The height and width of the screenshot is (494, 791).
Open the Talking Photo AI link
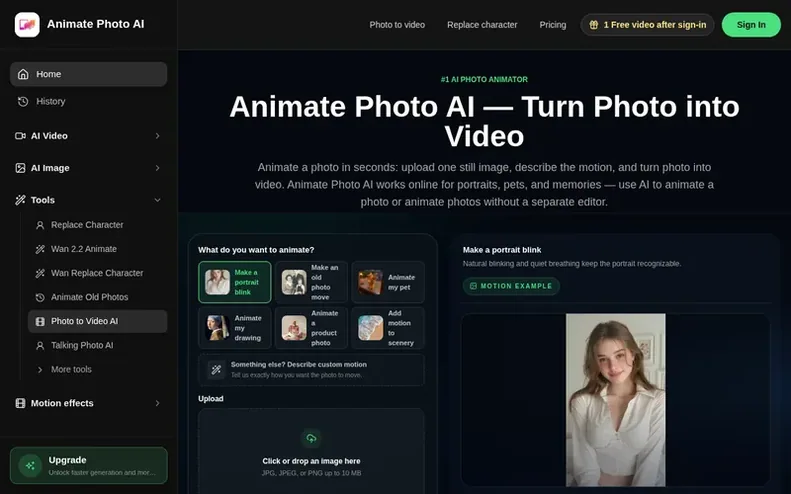click(82, 346)
